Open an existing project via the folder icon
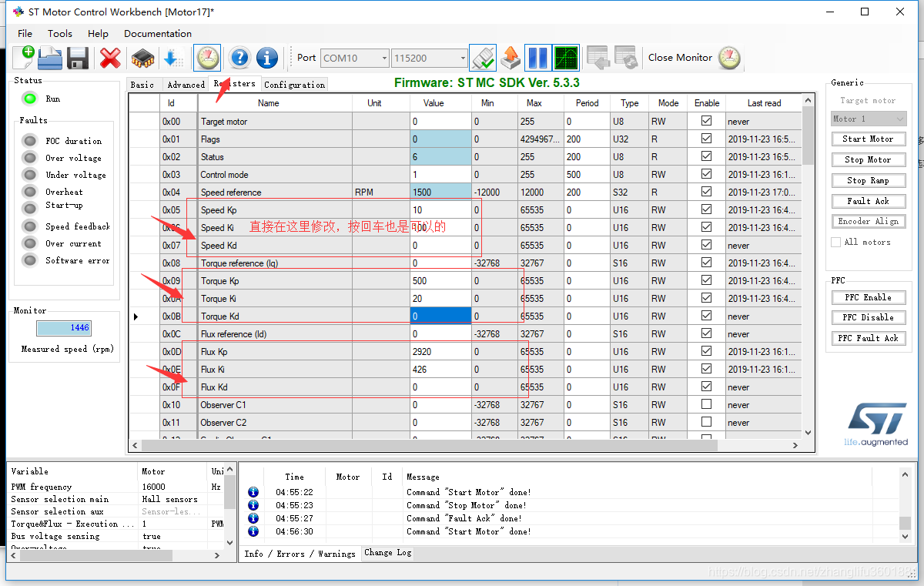Image resolution: width=924 pixels, height=586 pixels. tap(50, 58)
